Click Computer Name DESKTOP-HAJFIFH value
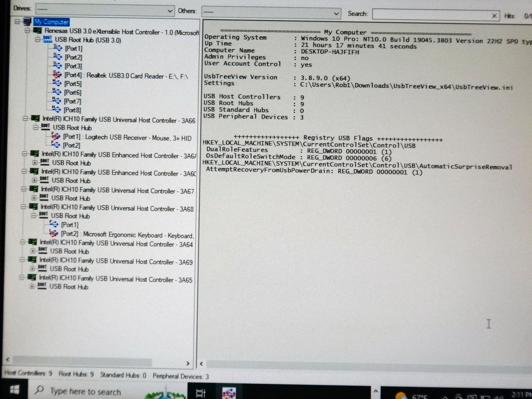Viewport: 532px width, 399px height. coord(330,52)
